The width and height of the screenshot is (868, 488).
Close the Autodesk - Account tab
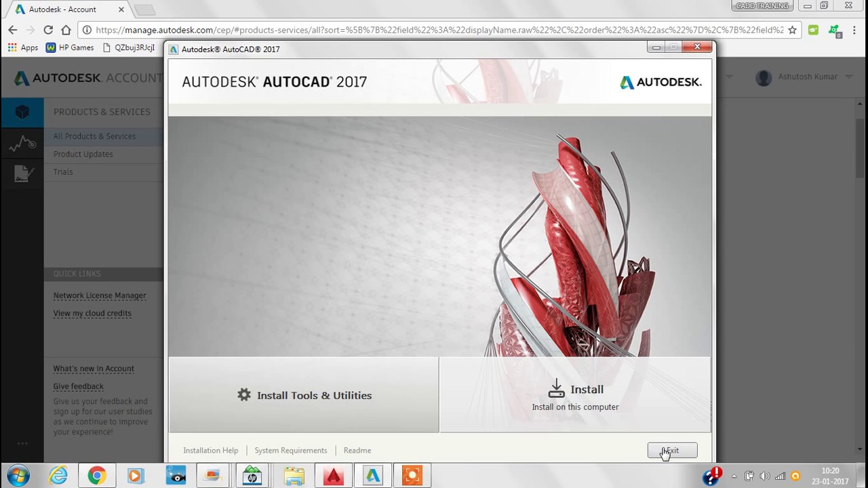tap(121, 9)
